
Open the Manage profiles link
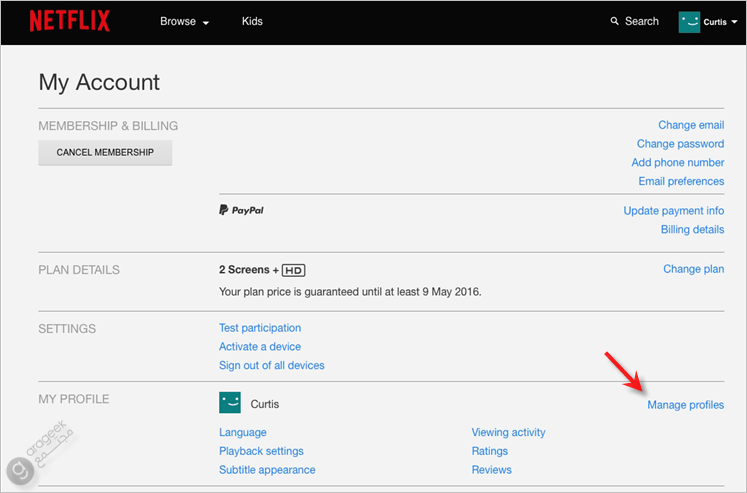686,405
